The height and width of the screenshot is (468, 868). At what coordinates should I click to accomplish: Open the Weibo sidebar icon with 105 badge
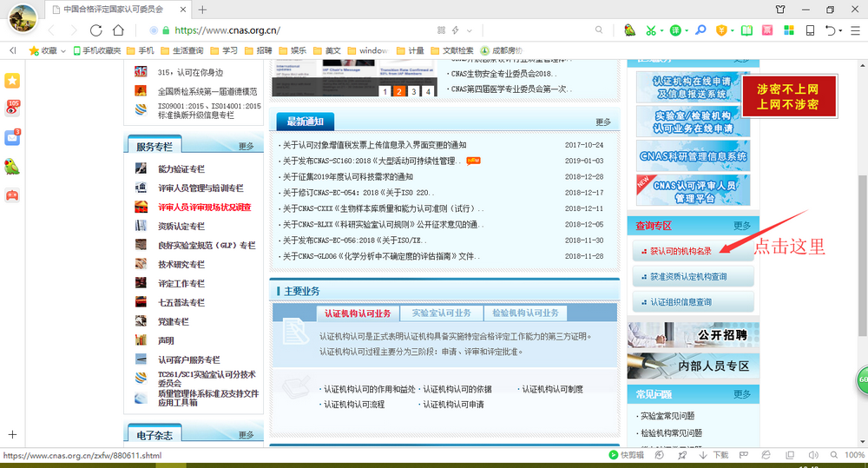tap(12, 108)
